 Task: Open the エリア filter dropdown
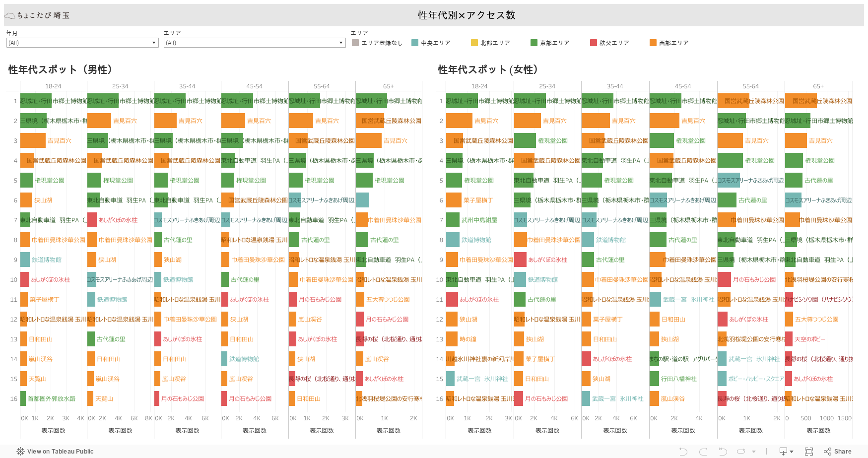click(255, 43)
